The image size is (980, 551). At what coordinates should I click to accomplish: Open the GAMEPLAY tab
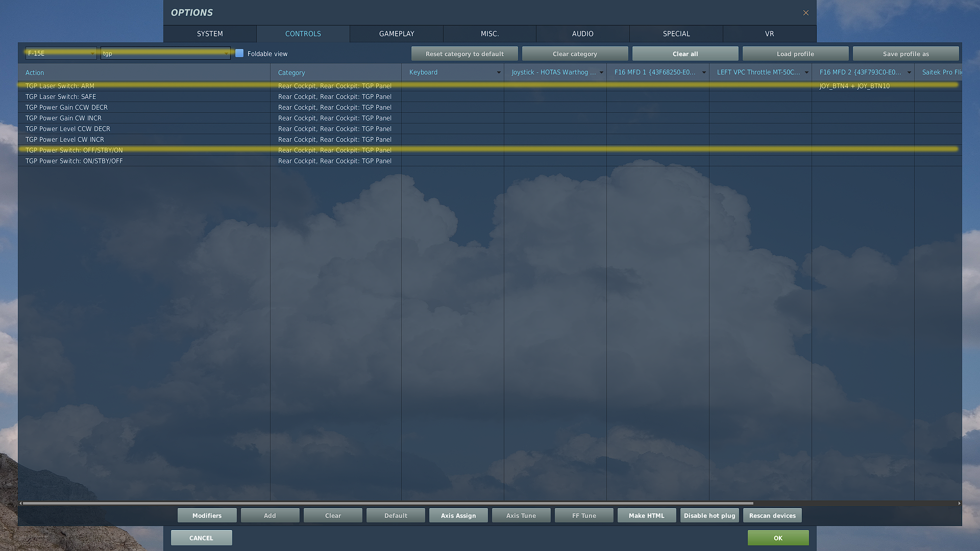coord(397,34)
